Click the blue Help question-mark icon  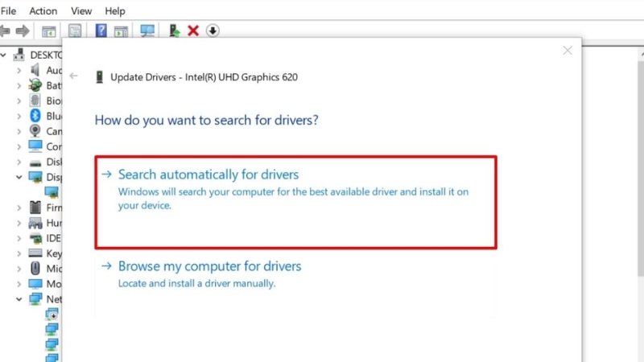point(101,31)
